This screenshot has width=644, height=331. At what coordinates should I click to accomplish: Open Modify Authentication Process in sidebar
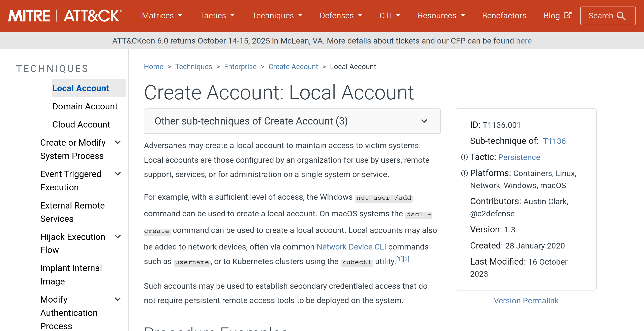coord(69,313)
